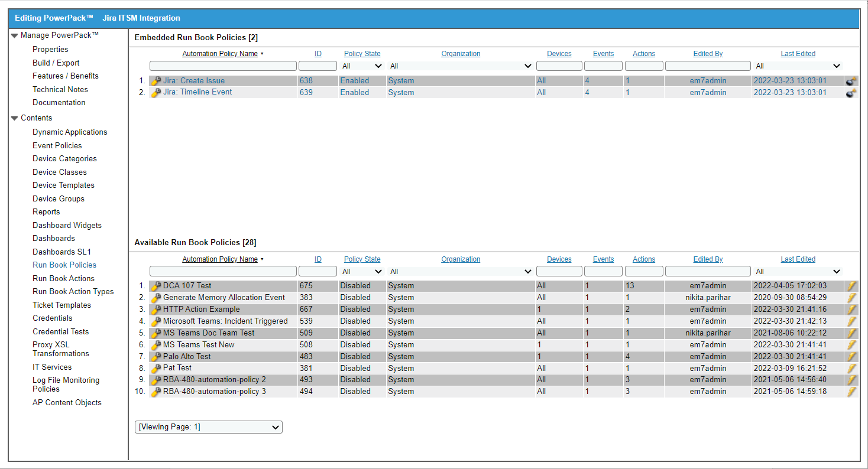
Task: Sort embedded policies by Organization header
Action: (461, 54)
